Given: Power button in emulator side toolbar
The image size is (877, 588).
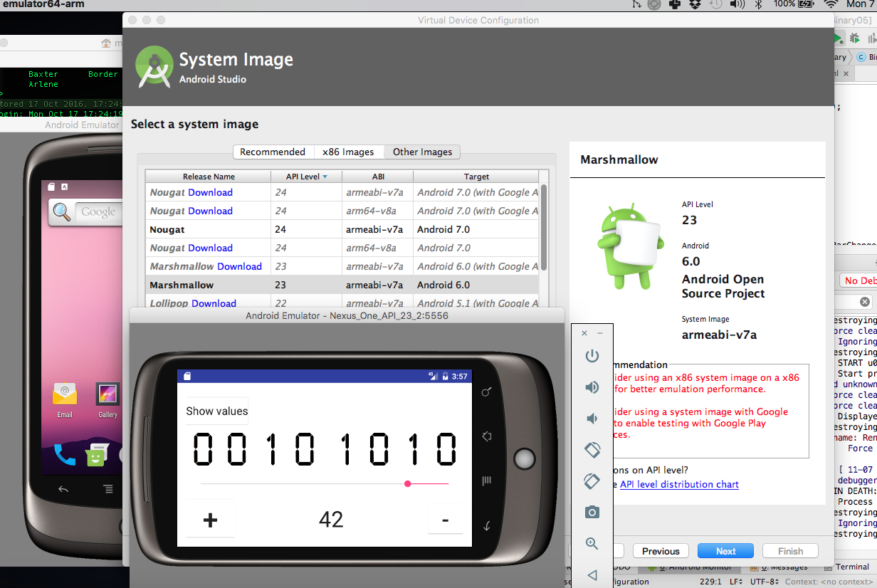Looking at the screenshot, I should (592, 356).
